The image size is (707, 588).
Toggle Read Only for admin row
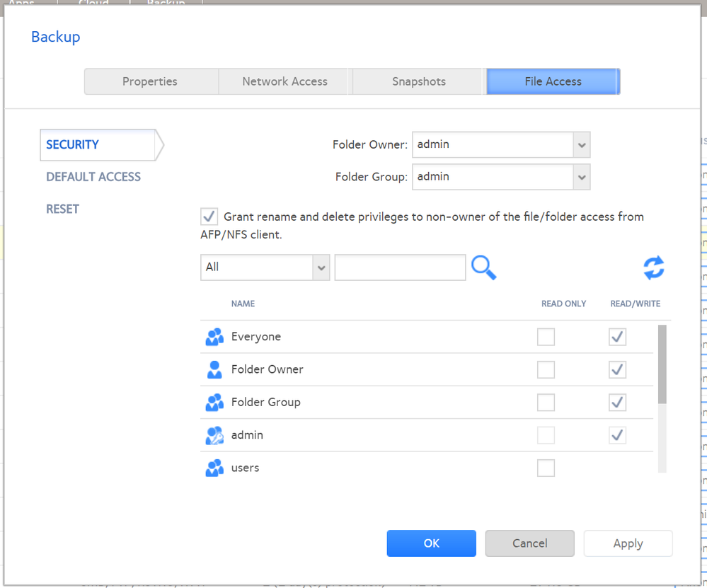tap(546, 435)
